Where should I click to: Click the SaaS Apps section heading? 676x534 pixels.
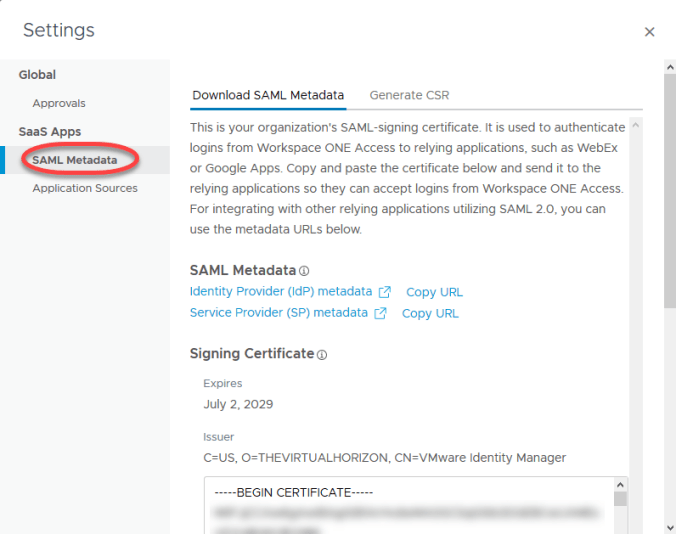click(50, 131)
